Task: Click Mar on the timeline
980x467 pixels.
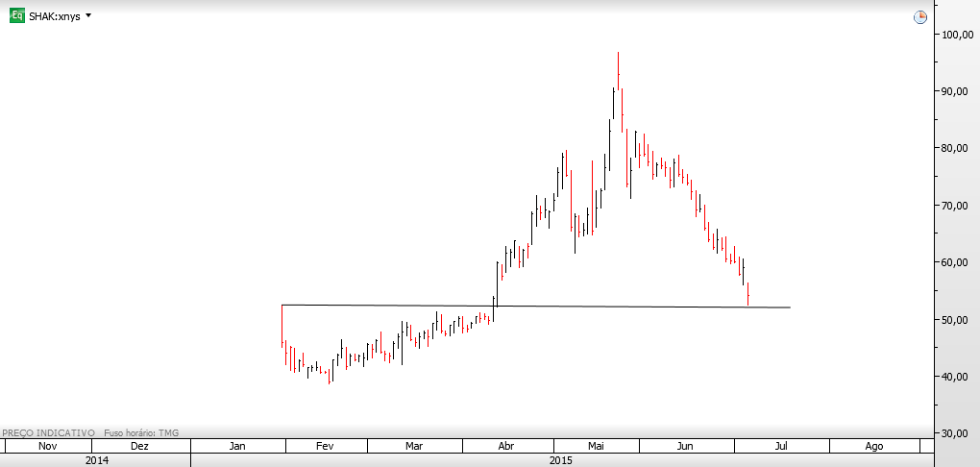Action: point(414,446)
